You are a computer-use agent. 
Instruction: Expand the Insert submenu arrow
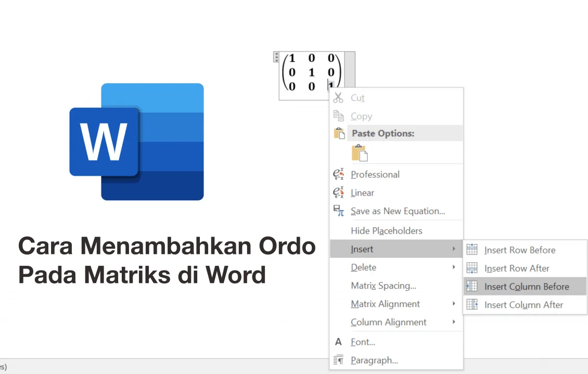click(454, 249)
